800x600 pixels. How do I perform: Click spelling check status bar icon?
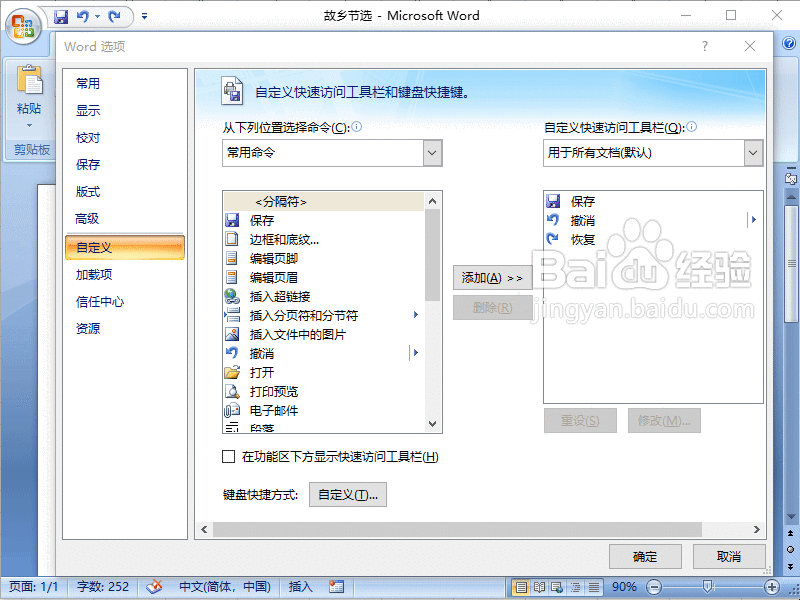point(154,587)
